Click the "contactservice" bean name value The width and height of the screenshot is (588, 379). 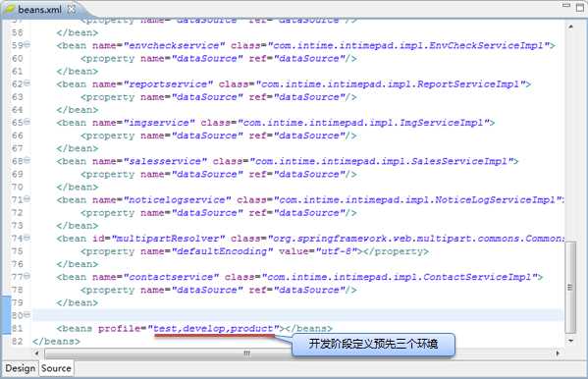172,278
